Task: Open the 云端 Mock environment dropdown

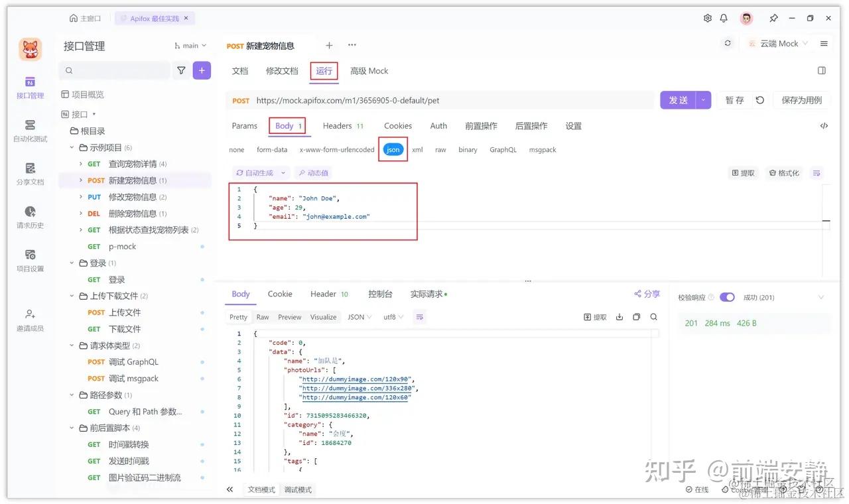Action: click(x=780, y=43)
